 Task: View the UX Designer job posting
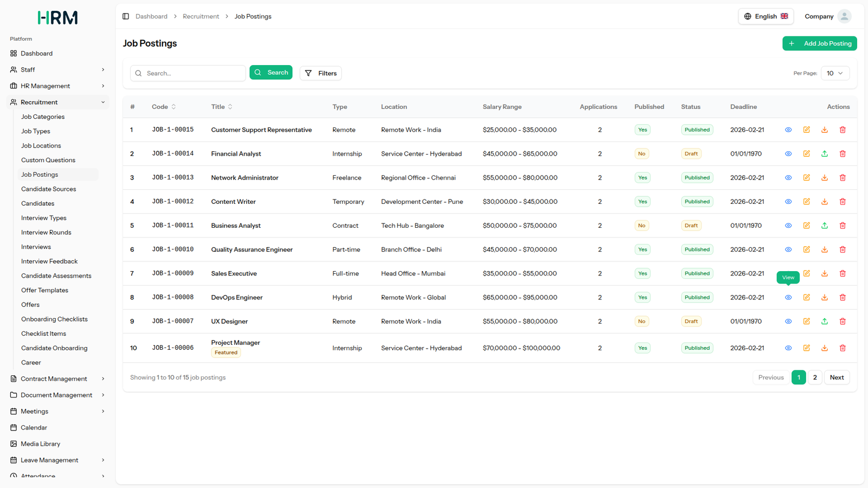pyautogui.click(x=788, y=322)
